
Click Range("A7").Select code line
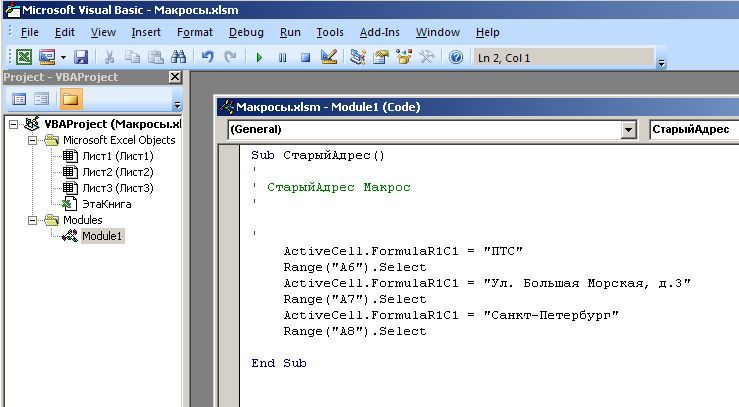coord(354,299)
